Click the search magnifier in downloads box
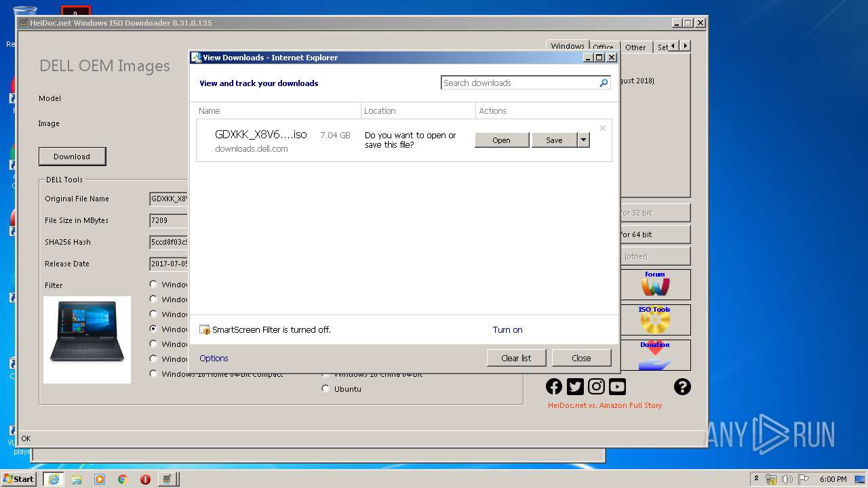868x488 pixels. (x=604, y=83)
